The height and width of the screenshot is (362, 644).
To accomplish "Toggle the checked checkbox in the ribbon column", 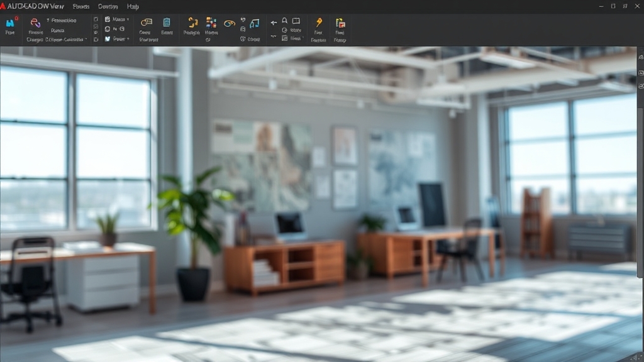I will [x=96, y=26].
